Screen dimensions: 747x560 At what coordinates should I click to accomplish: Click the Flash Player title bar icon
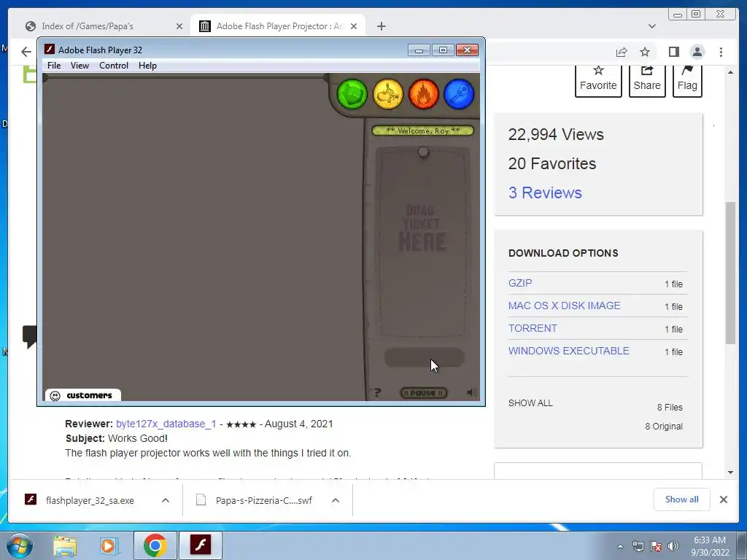pos(49,50)
